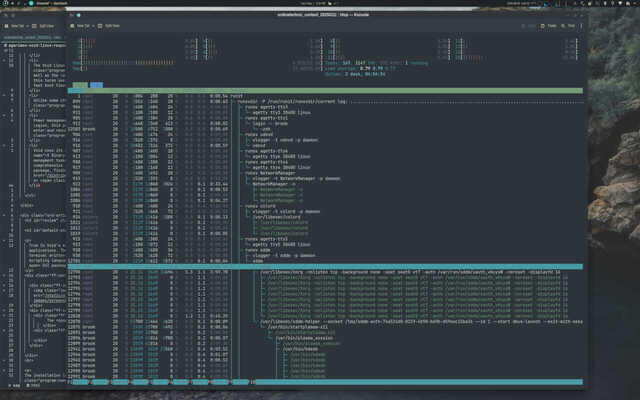The image size is (640, 400).
Task: Click Split View icon in background Konsole window
Action: coord(34,26)
